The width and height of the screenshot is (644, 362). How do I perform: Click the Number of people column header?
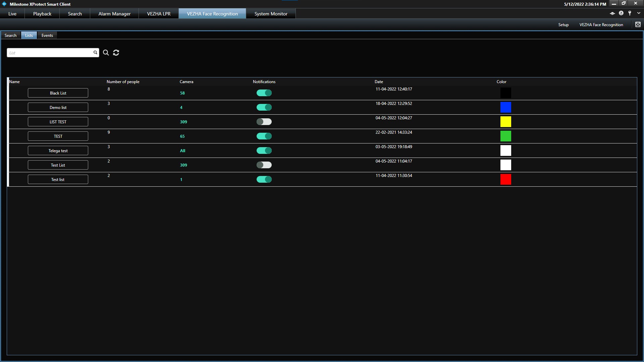click(123, 81)
